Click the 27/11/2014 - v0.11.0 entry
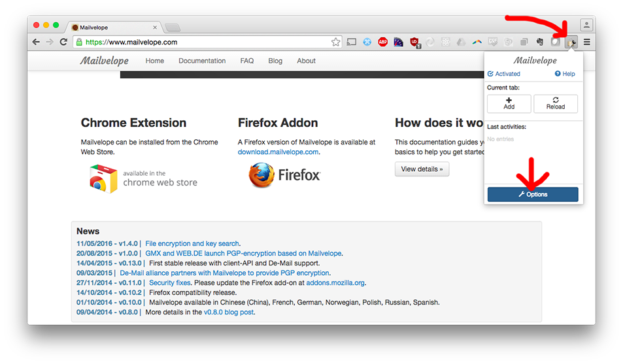The width and height of the screenshot is (623, 364). [109, 283]
